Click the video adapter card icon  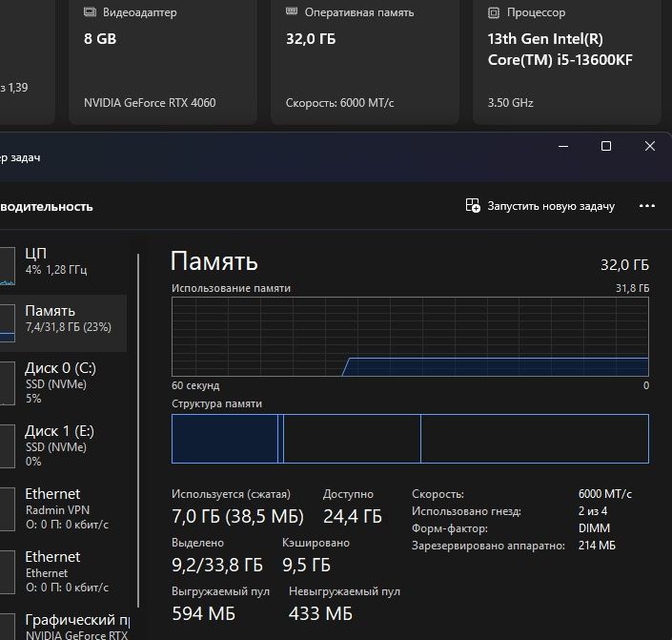(x=90, y=12)
